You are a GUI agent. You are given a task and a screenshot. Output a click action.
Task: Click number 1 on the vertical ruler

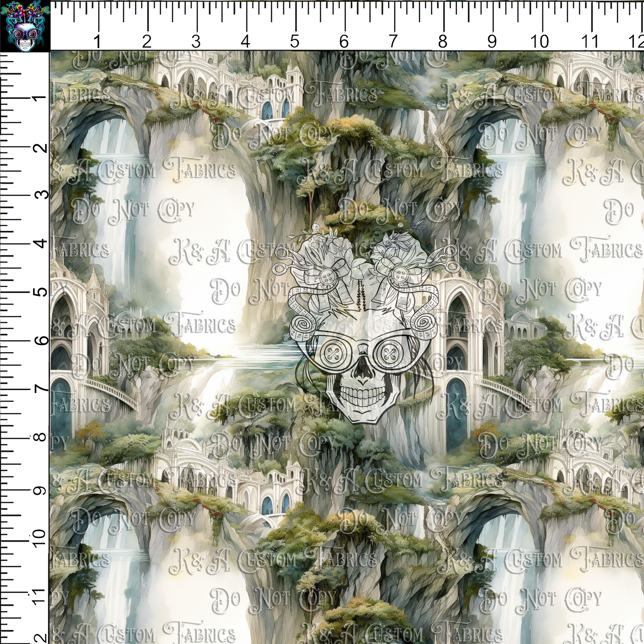pyautogui.click(x=40, y=98)
